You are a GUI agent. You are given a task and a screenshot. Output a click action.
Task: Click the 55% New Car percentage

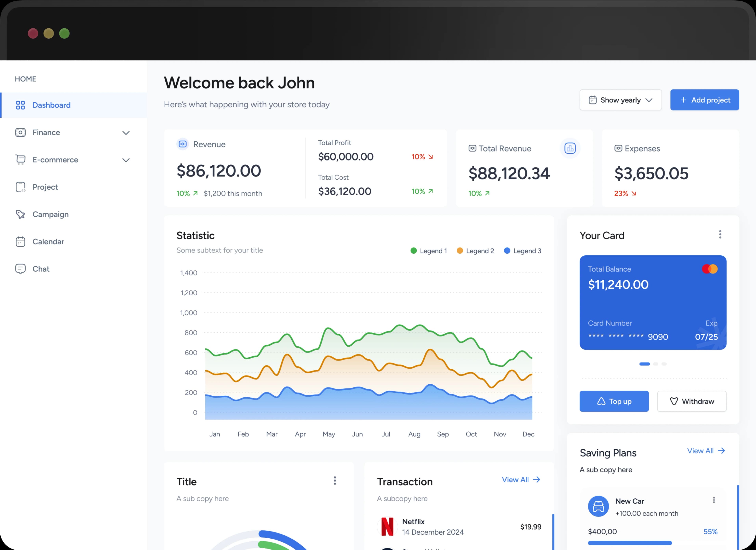710,532
